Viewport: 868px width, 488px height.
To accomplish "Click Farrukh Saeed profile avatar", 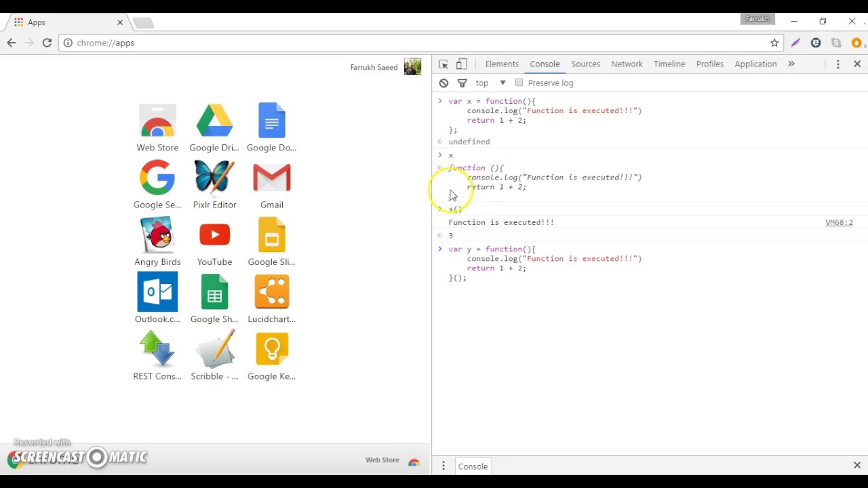I will (412, 66).
